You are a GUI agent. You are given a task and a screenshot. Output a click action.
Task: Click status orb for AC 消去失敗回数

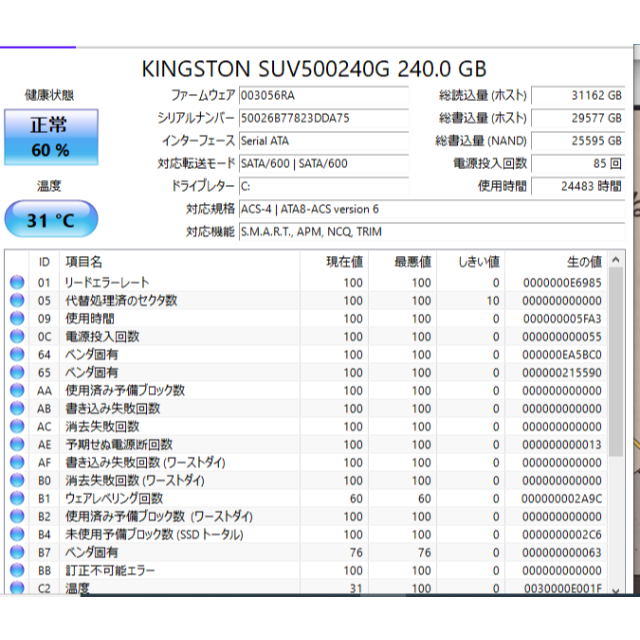(x=17, y=426)
